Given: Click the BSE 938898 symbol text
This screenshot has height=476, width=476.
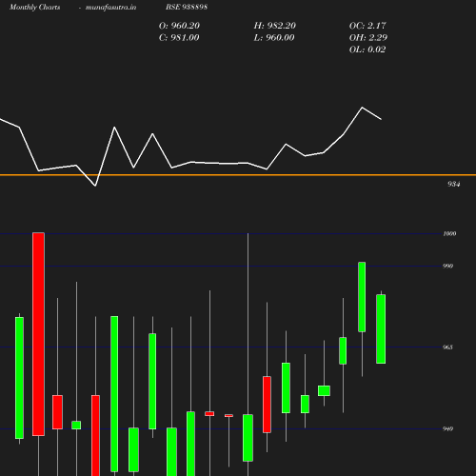Looking at the screenshot, I should click(187, 7).
